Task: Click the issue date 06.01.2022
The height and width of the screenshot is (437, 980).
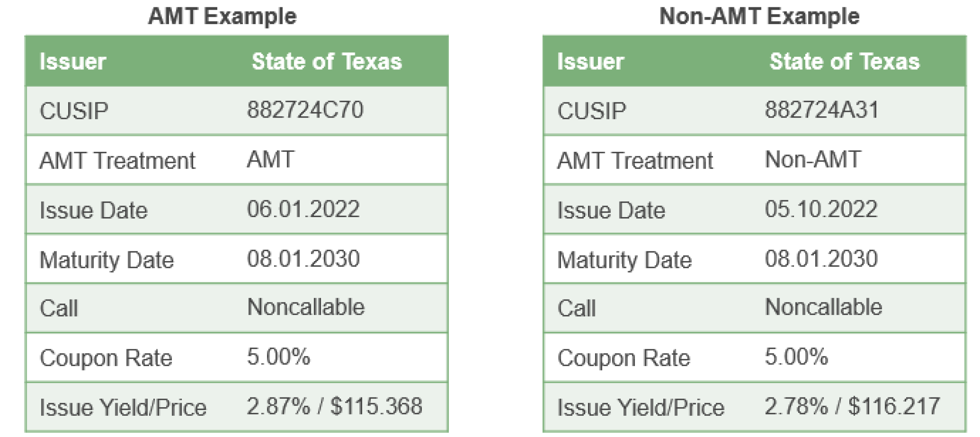Action: click(x=303, y=209)
